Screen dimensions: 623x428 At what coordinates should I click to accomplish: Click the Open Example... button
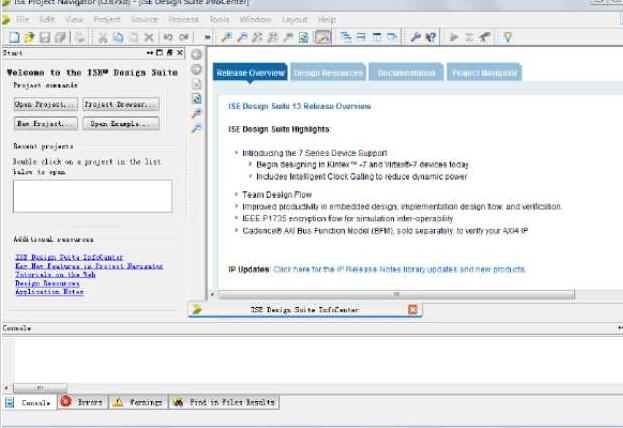[x=121, y=124]
